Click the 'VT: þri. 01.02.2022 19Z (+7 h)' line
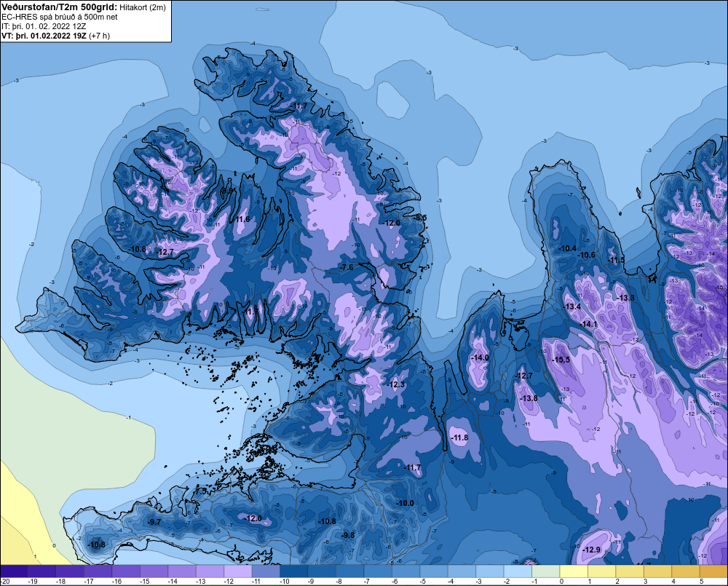The height and width of the screenshot is (586, 728). pyautogui.click(x=56, y=36)
